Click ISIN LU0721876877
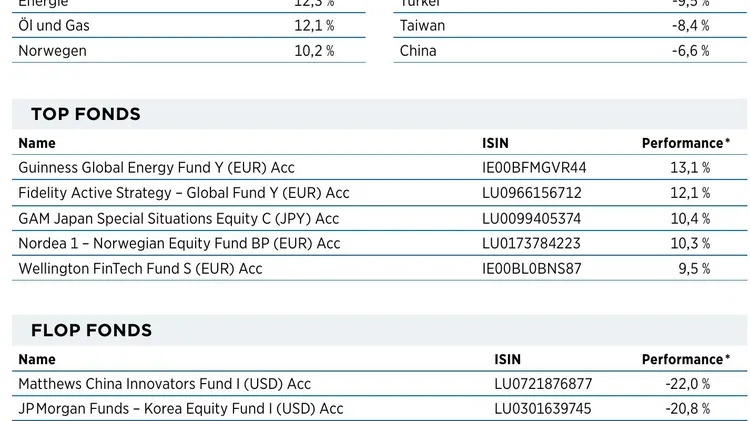The height and width of the screenshot is (421, 750). (x=543, y=384)
